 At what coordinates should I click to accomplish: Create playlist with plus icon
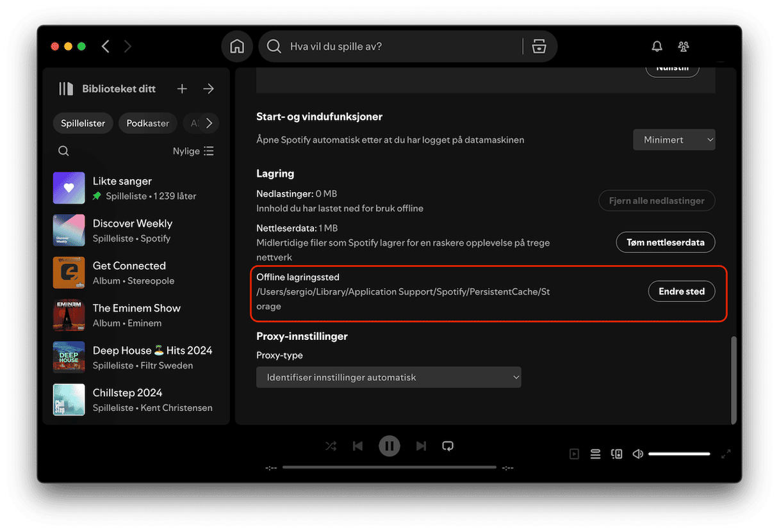[x=182, y=89]
